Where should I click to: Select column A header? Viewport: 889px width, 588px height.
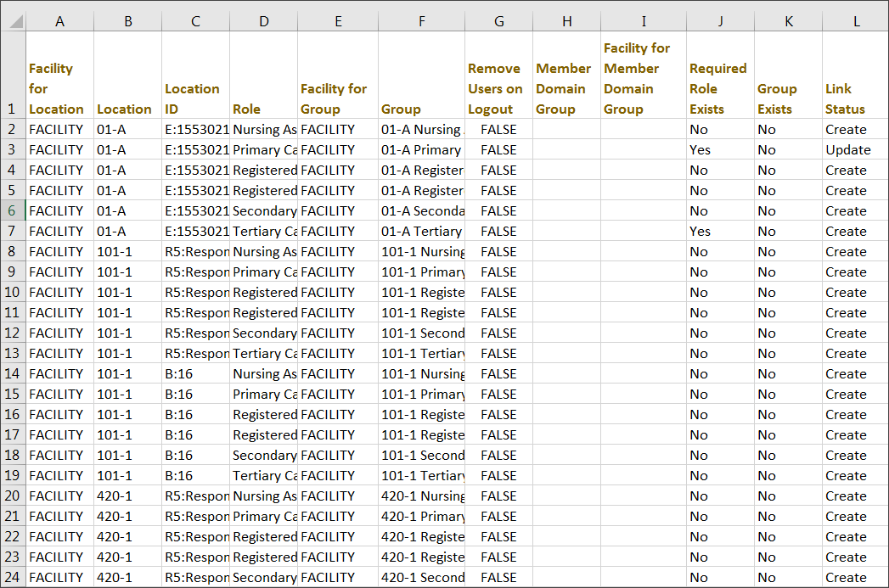pyautogui.click(x=59, y=21)
